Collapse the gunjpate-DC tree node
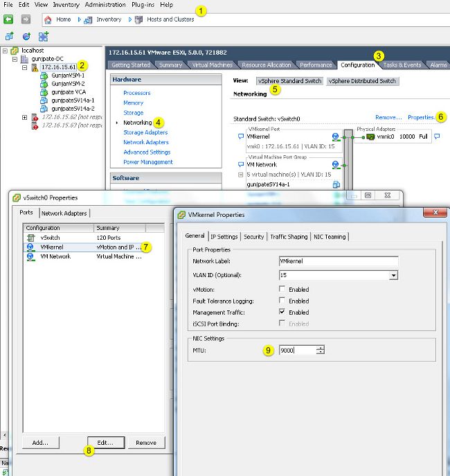This screenshot has width=450, height=476. [x=15, y=59]
